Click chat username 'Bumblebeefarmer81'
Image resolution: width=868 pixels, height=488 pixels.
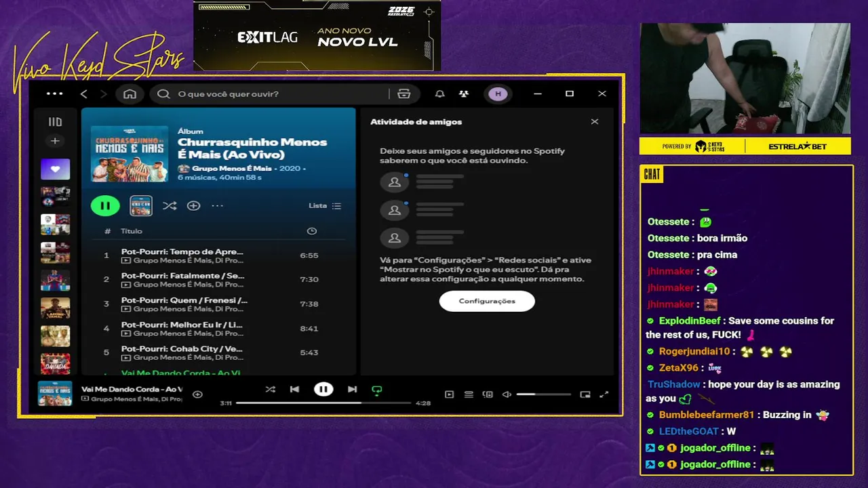coord(707,415)
